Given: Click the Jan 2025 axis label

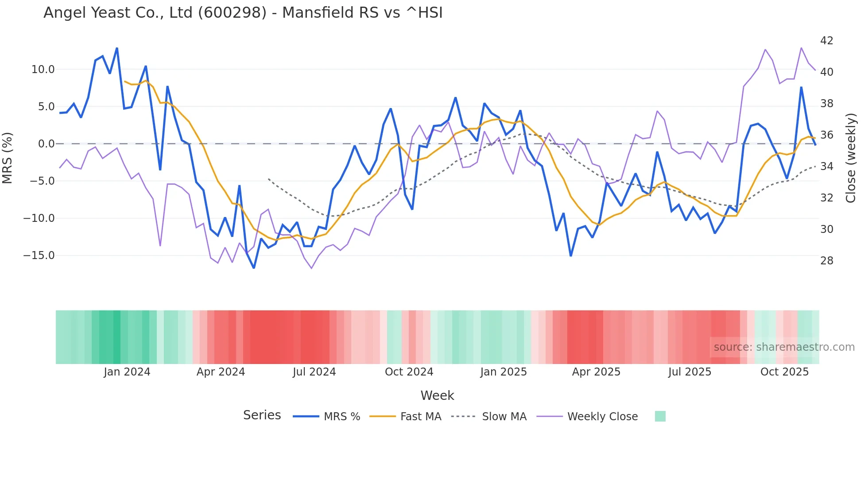Looking at the screenshot, I should pyautogui.click(x=504, y=372).
